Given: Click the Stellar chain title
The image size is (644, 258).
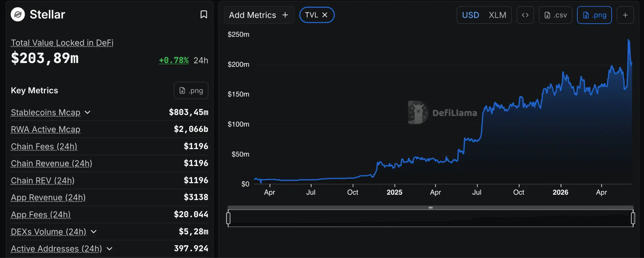Looking at the screenshot, I should (x=47, y=14).
